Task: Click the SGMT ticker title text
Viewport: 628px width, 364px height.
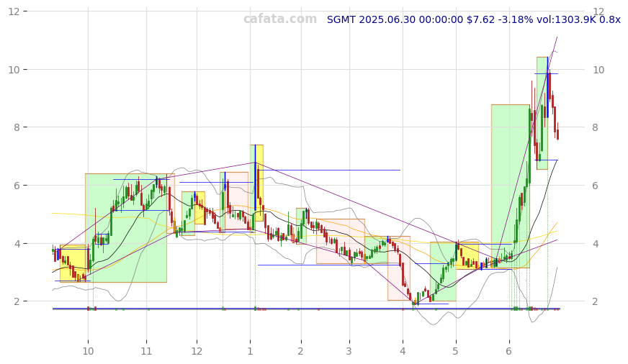Action: tap(473, 19)
